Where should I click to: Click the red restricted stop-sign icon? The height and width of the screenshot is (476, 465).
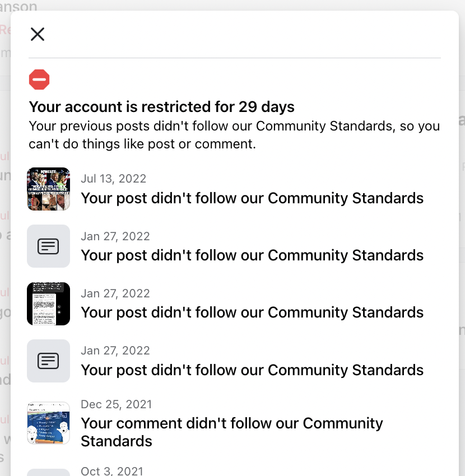[39, 80]
